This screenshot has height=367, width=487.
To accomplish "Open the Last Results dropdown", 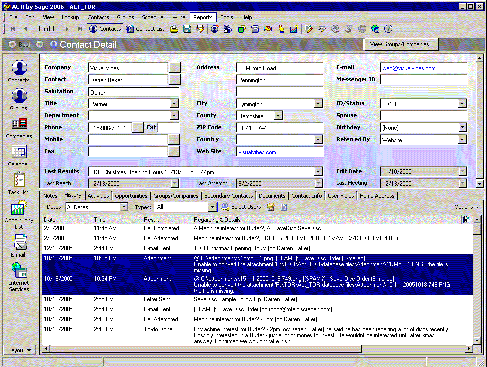I will point(318,172).
